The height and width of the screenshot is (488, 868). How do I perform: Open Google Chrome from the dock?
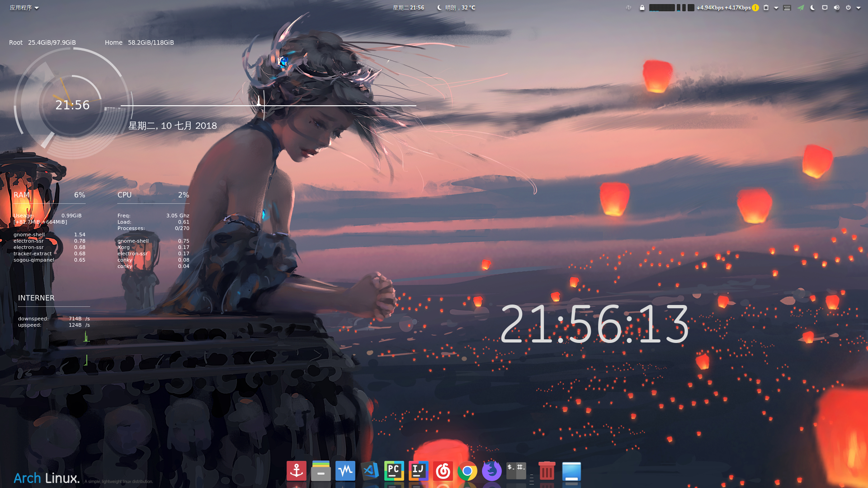coord(467,471)
